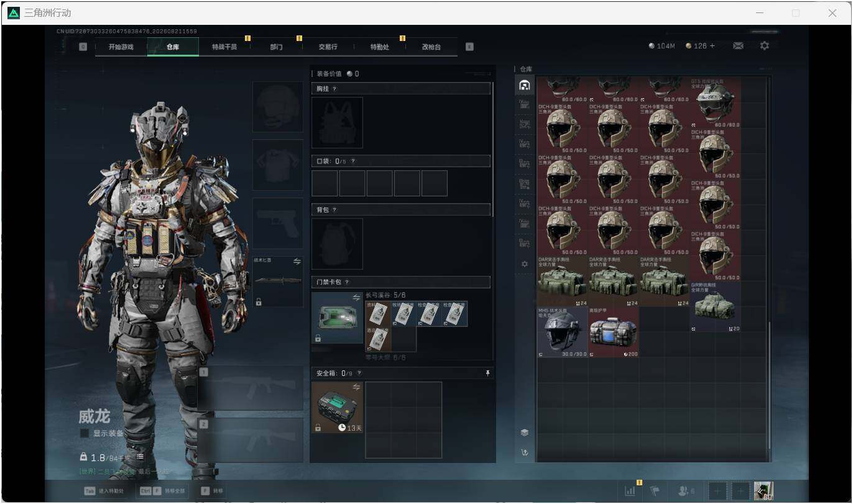Click the weight details list icon
This screenshot has width=853, height=504.
click(141, 457)
